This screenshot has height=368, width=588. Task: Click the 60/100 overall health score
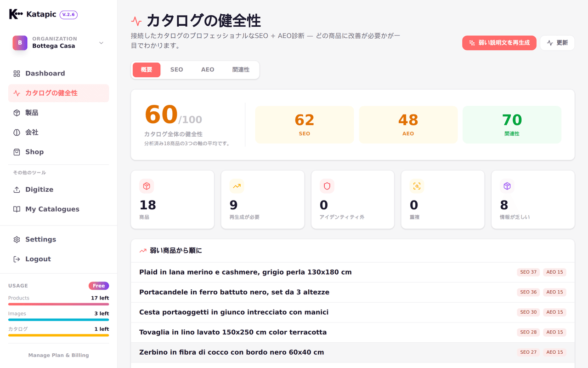173,115
